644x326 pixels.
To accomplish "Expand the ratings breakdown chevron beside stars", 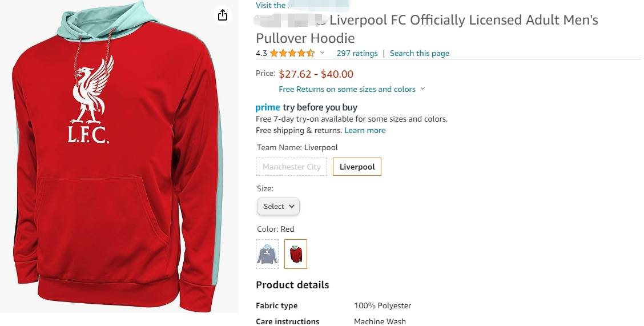I will pos(322,53).
